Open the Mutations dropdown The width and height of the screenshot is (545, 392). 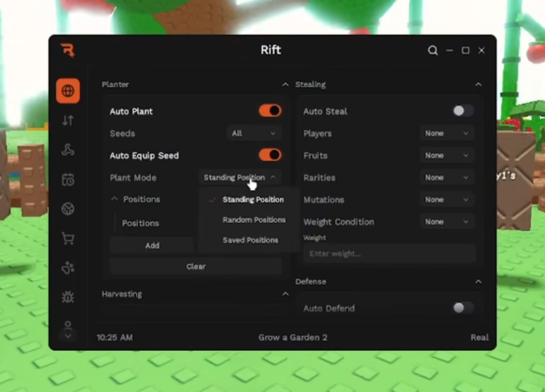[447, 199]
